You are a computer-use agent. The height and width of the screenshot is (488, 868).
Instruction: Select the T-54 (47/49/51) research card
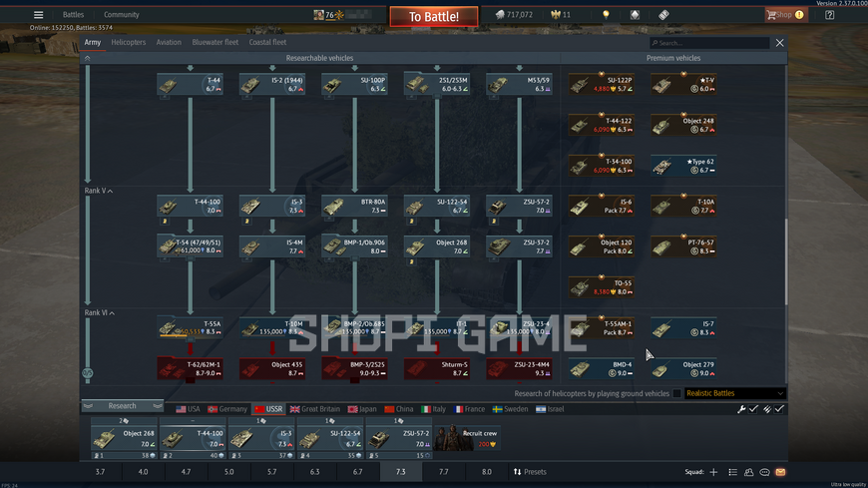pyautogui.click(x=190, y=246)
